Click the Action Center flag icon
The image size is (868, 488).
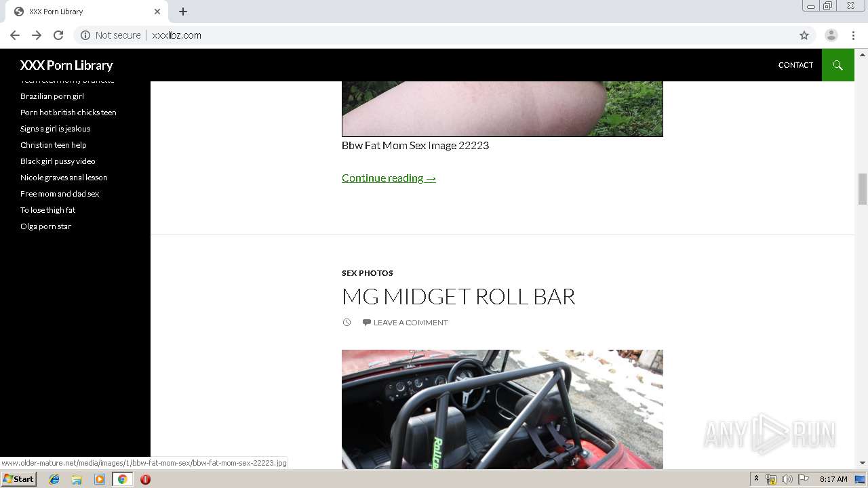point(804,479)
